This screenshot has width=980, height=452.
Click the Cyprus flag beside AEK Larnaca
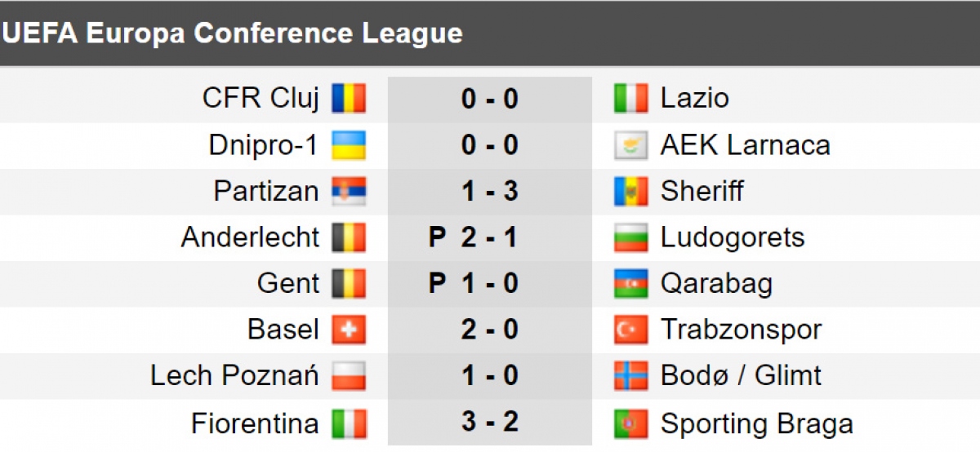[630, 145]
